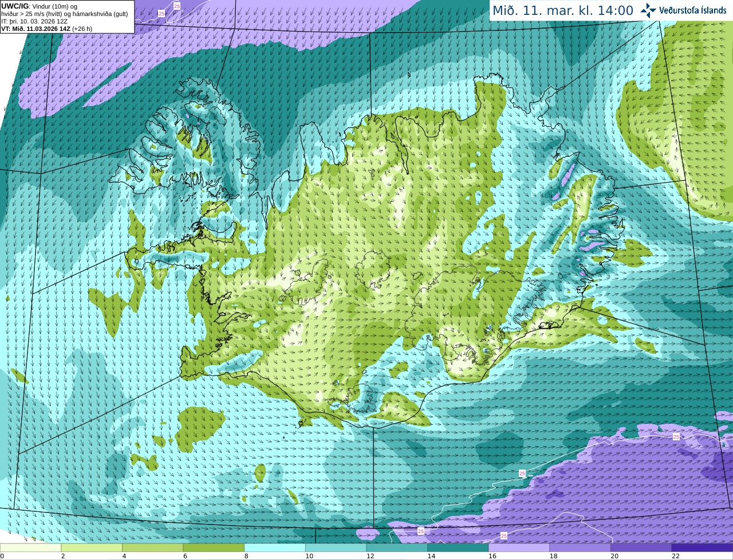The width and height of the screenshot is (733, 560).
Task: Pick the 16–18 m/s lavender legend swatch
Action: point(519,547)
